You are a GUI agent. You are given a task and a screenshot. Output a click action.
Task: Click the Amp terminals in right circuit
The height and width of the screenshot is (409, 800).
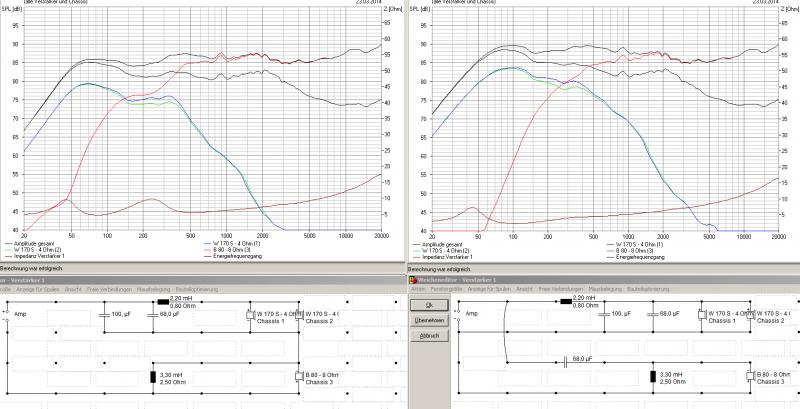458,315
